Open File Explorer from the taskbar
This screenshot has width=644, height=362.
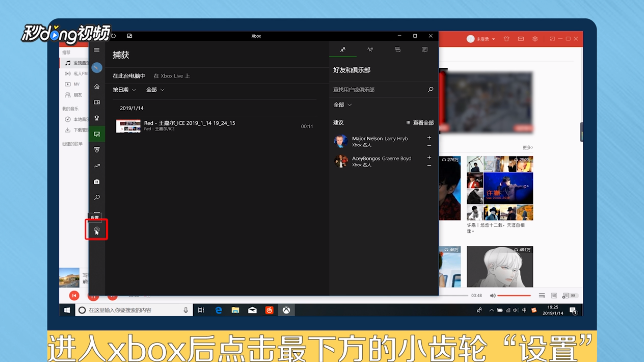(x=235, y=310)
